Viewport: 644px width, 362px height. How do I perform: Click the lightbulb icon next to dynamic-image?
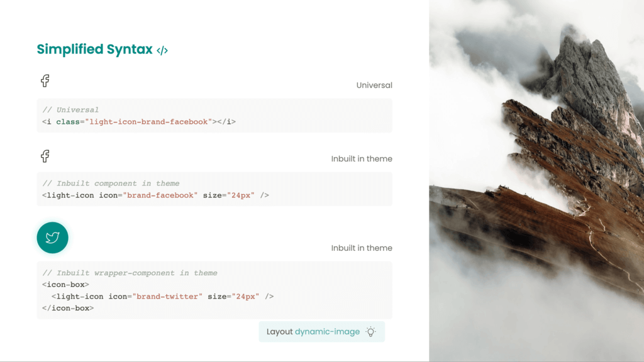[370, 332]
